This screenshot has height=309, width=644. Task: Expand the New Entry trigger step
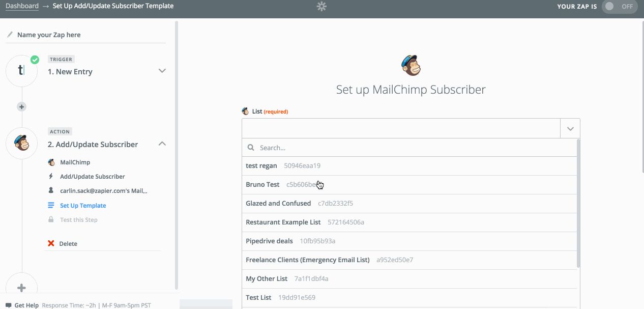click(x=162, y=71)
